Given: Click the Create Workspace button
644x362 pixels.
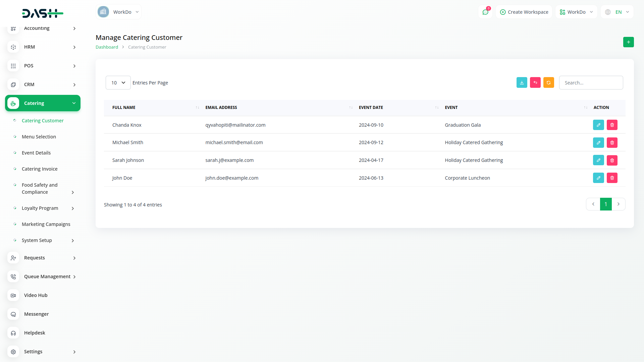Looking at the screenshot, I should [524, 12].
